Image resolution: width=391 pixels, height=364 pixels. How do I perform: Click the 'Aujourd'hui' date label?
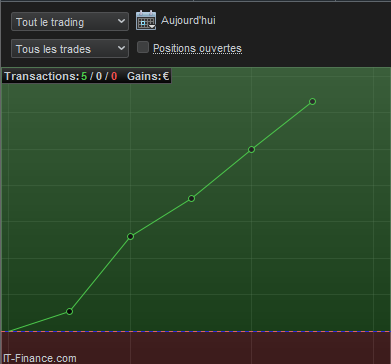coord(188,20)
